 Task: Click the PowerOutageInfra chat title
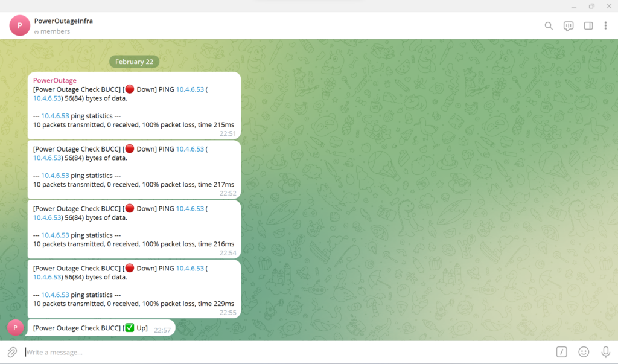pos(63,21)
